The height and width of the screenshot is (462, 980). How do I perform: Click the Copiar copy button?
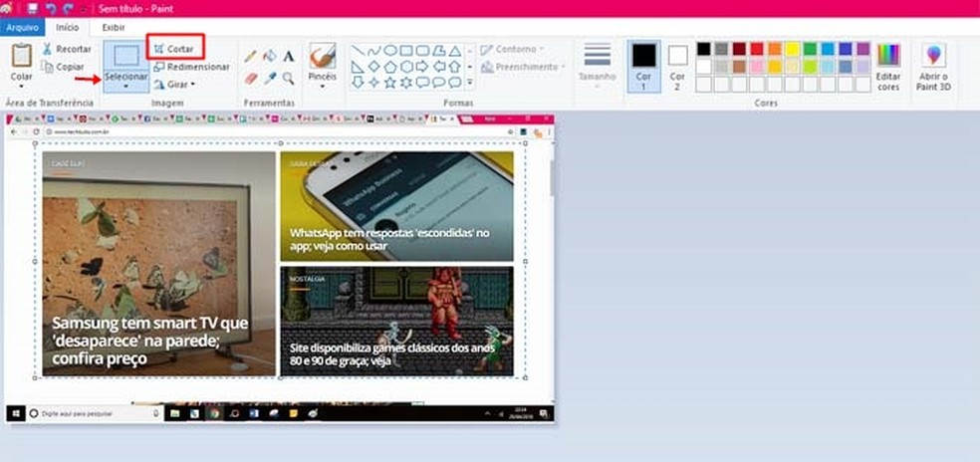coord(63,67)
